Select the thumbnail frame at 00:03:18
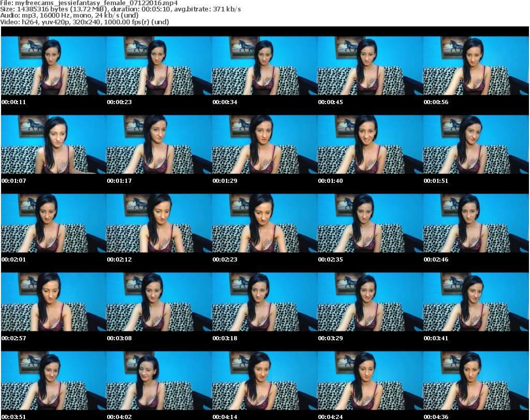Viewport: 530px width, 420px height. (x=264, y=302)
